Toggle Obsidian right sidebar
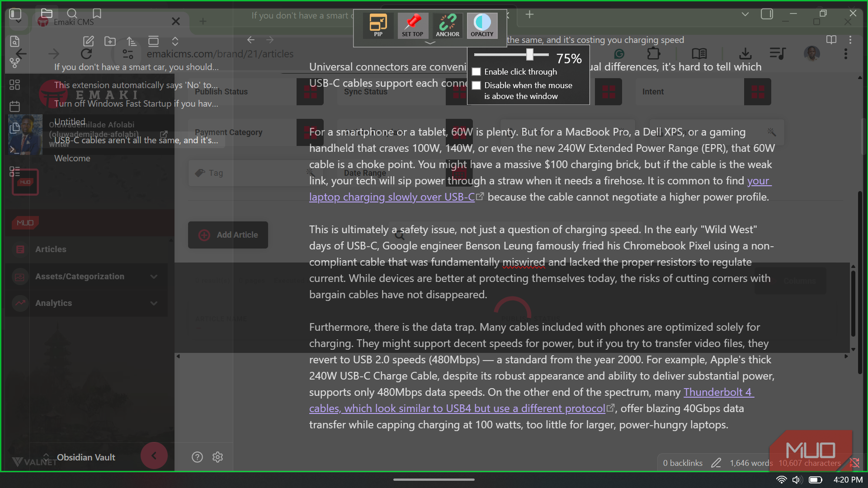Viewport: 868px width, 488px height. [x=767, y=14]
